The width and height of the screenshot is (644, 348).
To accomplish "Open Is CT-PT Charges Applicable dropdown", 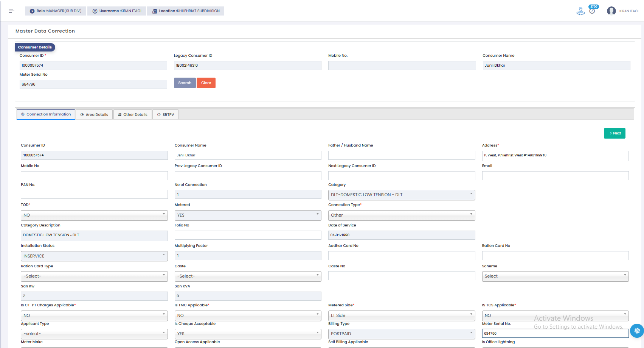I will coord(94,315).
